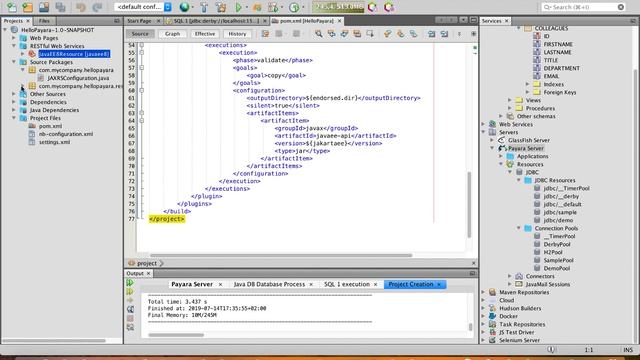Click the stop build icon in Output
The height and width of the screenshot is (360, 640).
[130, 318]
